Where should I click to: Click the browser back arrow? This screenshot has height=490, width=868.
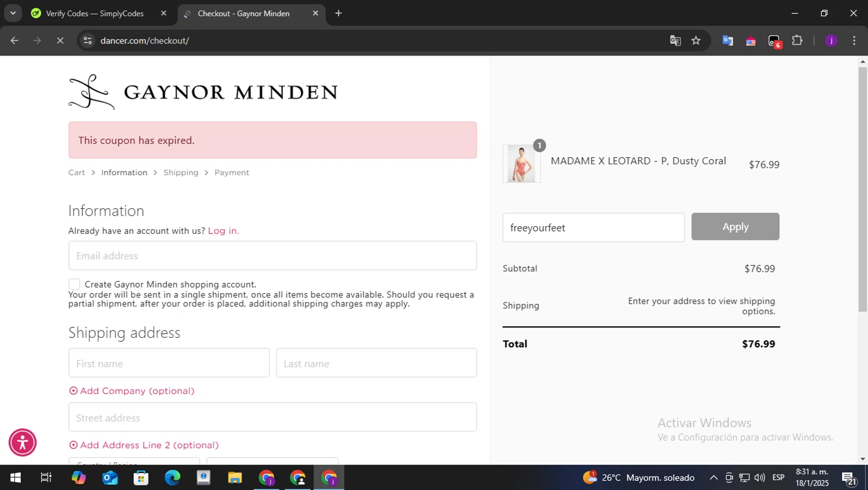(14, 40)
